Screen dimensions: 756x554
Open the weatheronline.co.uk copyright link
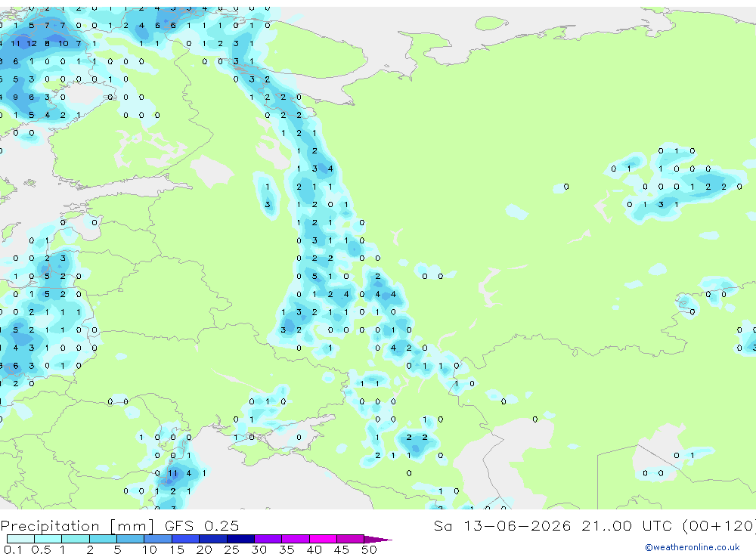click(x=692, y=547)
